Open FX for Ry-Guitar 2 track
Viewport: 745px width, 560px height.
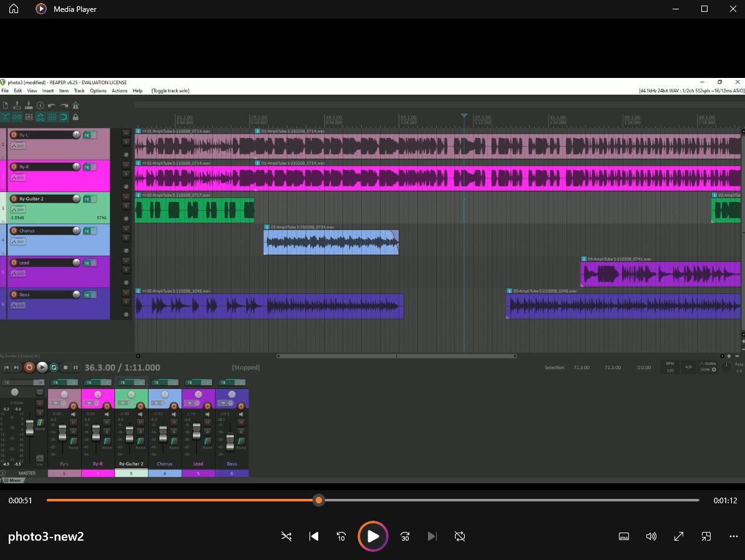tap(87, 199)
